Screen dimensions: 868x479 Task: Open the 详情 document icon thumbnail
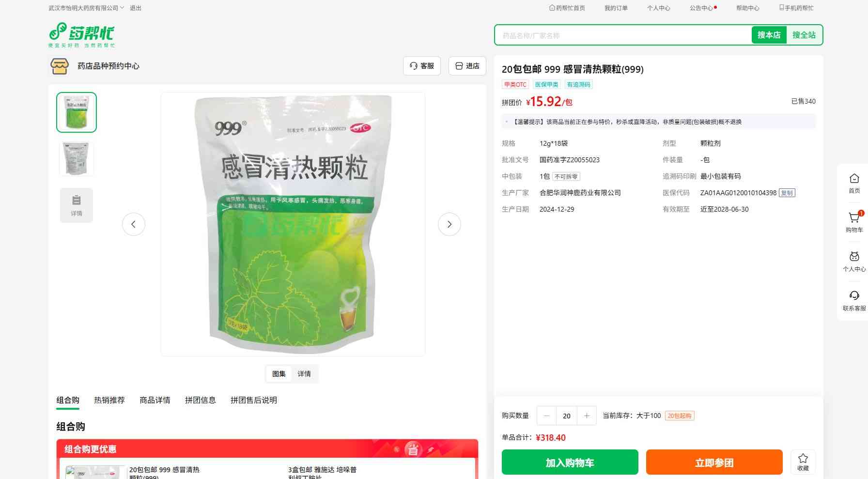(77, 205)
